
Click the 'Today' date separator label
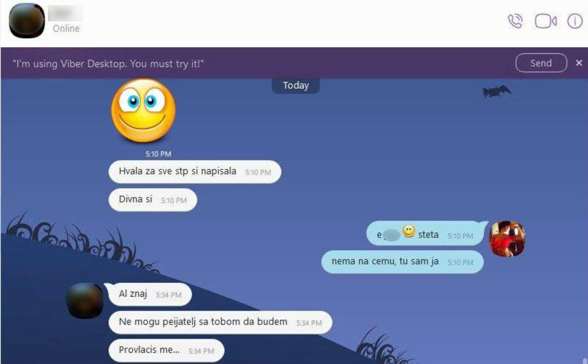point(296,85)
